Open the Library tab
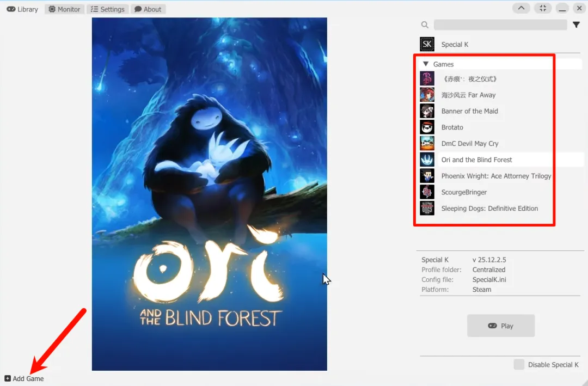Screen dimensions: 588x386 pyautogui.click(x=22, y=9)
